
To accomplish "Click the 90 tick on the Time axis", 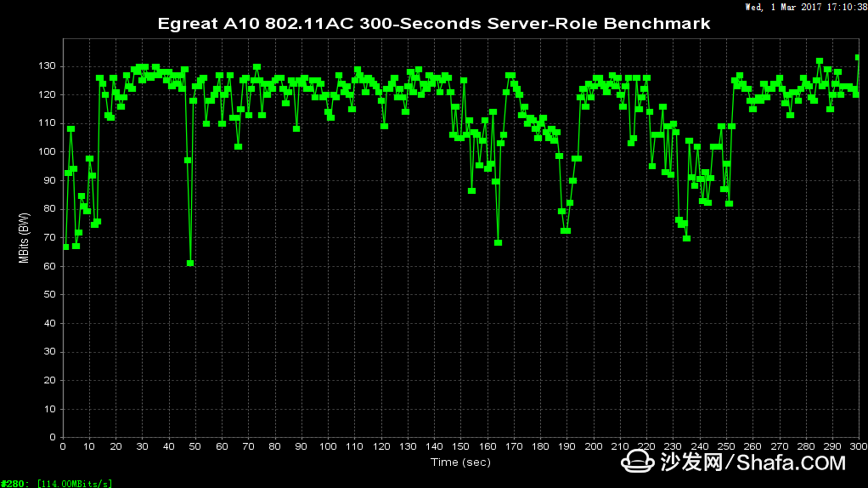I will (x=302, y=446).
